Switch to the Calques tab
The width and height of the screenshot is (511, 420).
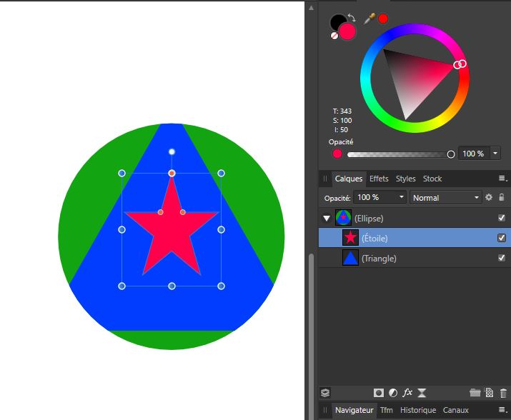coord(348,179)
